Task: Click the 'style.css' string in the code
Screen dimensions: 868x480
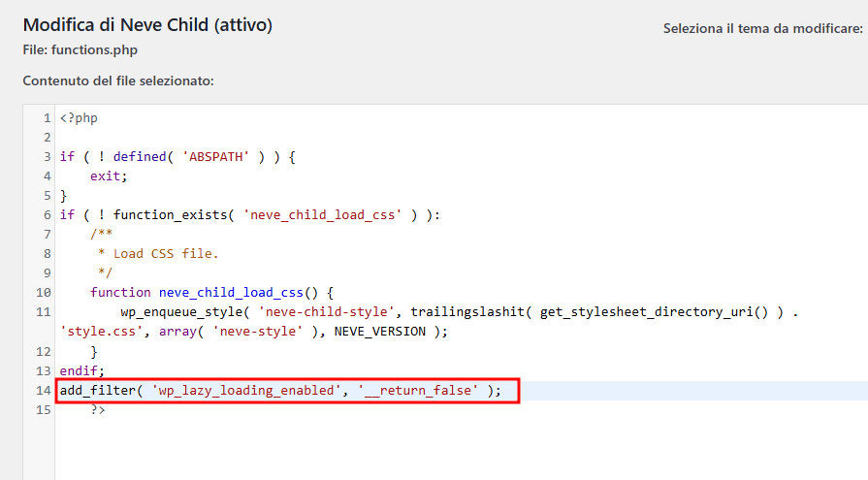Action: coord(101,331)
